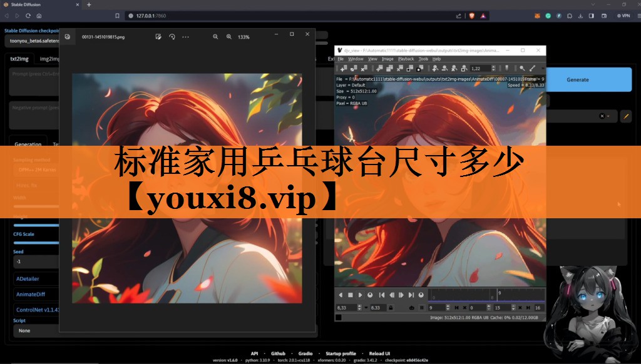
Task: Expand the ADetailer section
Action: pos(36,278)
